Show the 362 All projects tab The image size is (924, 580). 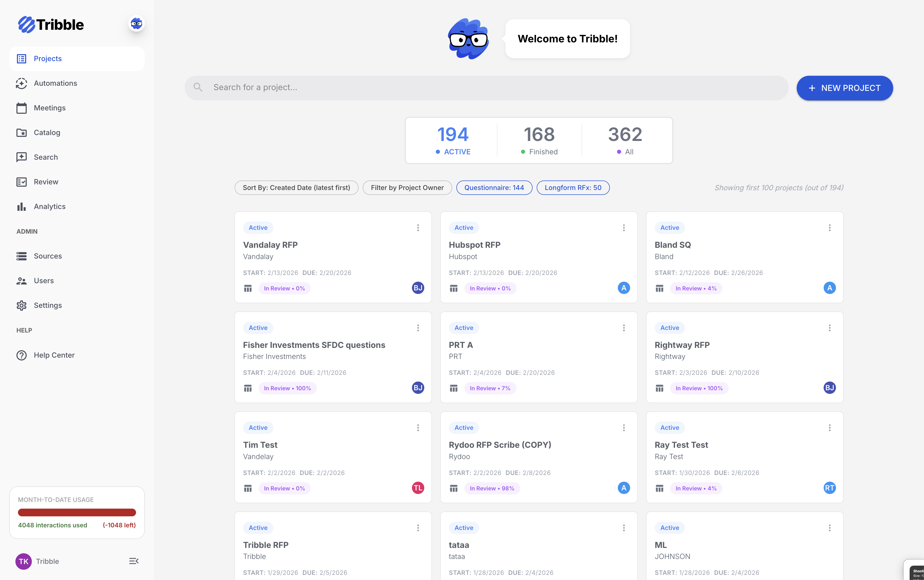tap(625, 140)
